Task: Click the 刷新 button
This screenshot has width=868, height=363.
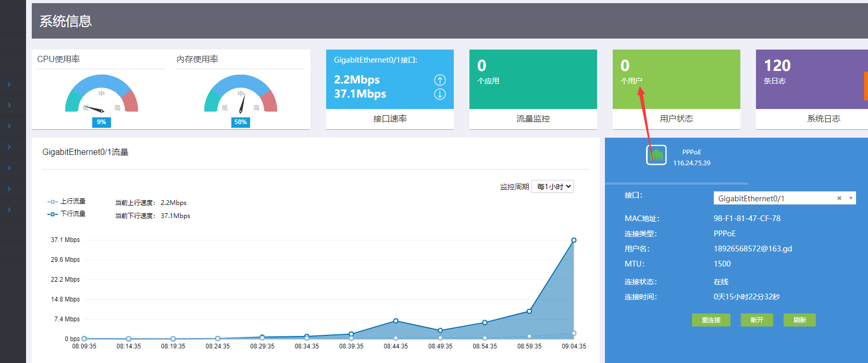Action: click(800, 320)
